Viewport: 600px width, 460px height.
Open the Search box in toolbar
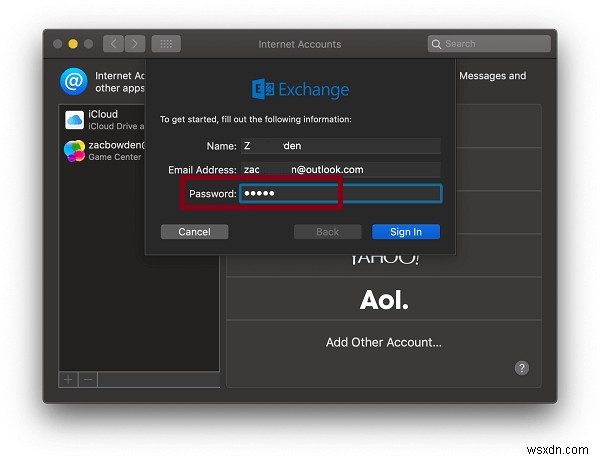pyautogui.click(x=489, y=44)
